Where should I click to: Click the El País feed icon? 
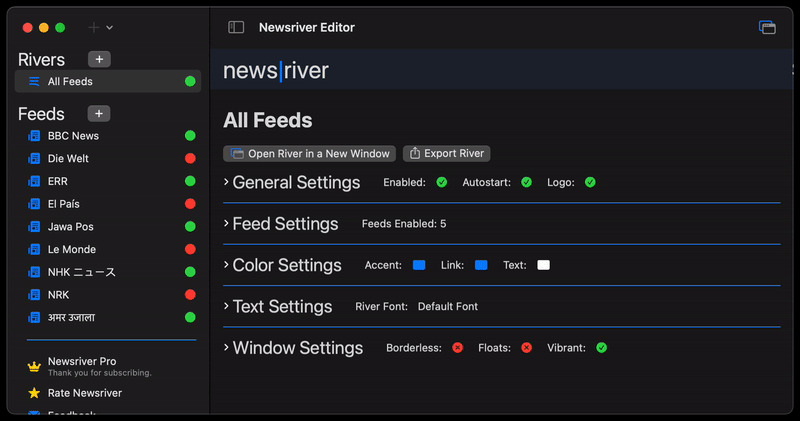click(34, 204)
